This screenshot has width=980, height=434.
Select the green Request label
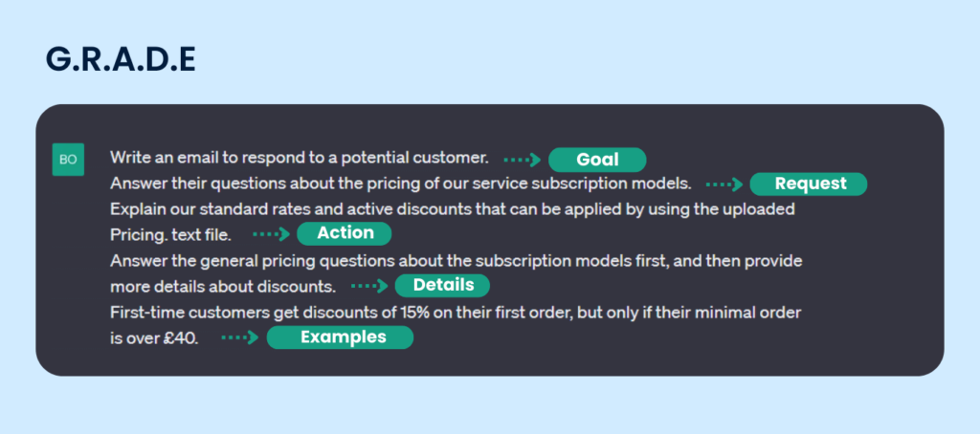click(810, 184)
